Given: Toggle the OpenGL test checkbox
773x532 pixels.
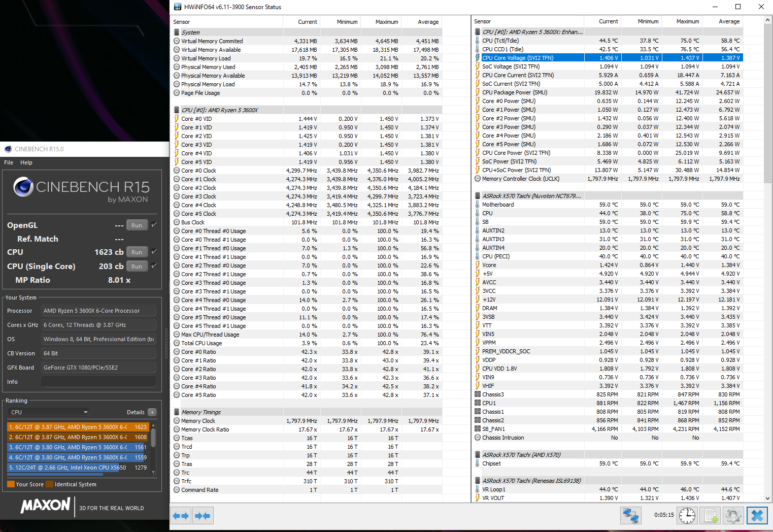Looking at the screenshot, I should click(x=154, y=224).
